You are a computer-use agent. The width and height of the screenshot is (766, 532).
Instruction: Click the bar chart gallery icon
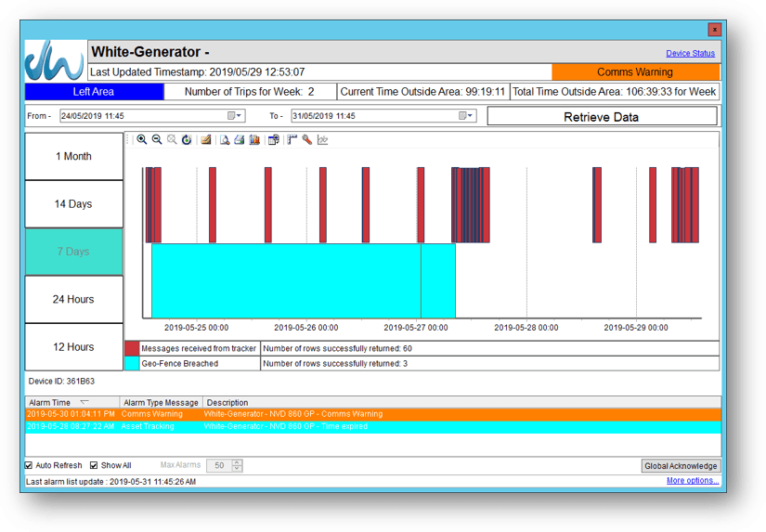[254, 139]
